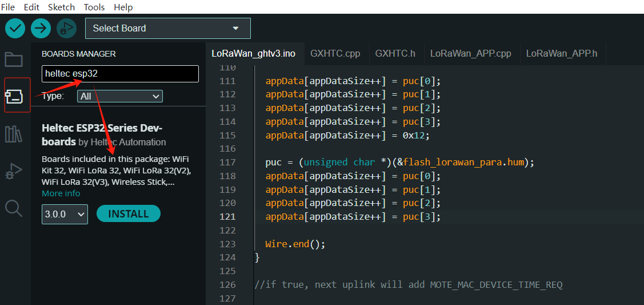Toggle the Boards Manager sidebar icon
The image size is (644, 305).
coord(15,96)
